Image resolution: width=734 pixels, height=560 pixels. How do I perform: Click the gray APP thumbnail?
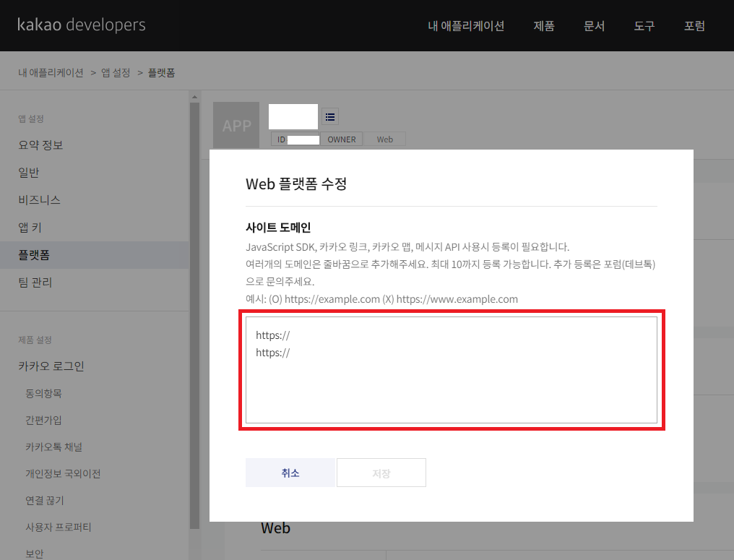pyautogui.click(x=236, y=125)
